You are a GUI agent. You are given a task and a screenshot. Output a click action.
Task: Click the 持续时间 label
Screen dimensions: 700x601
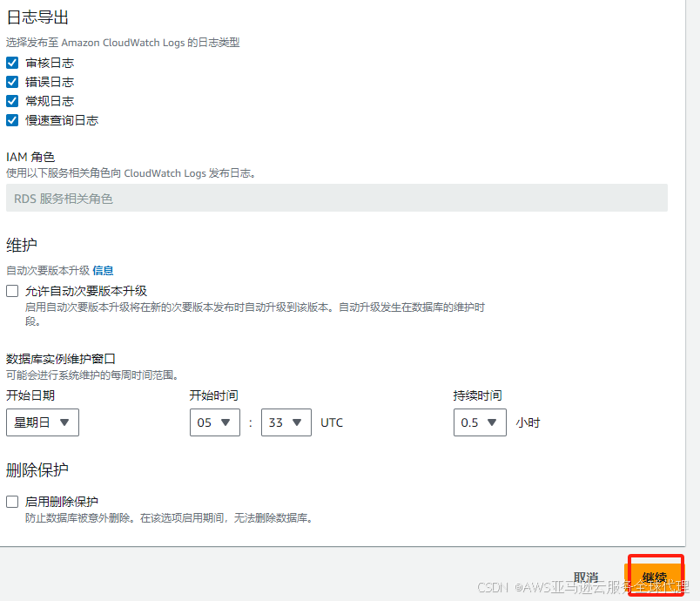[477, 395]
